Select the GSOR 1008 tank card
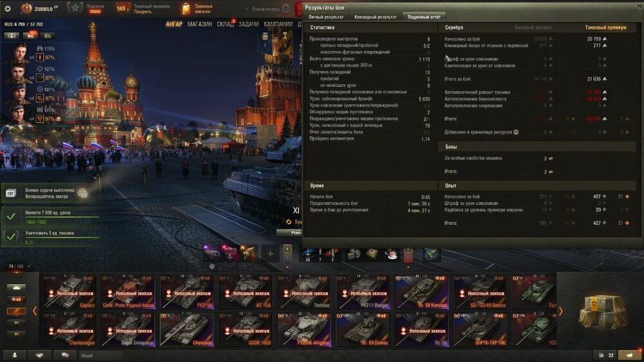The image size is (644, 362). coord(245,329)
